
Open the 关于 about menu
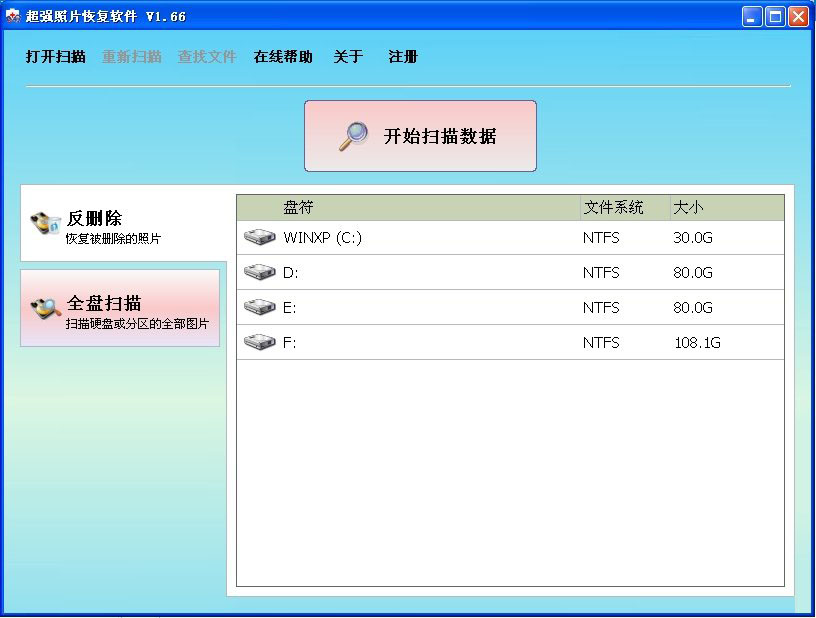[x=348, y=57]
